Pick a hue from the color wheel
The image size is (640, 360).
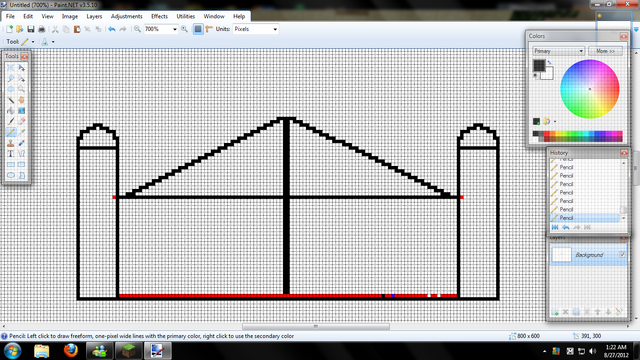[590, 89]
